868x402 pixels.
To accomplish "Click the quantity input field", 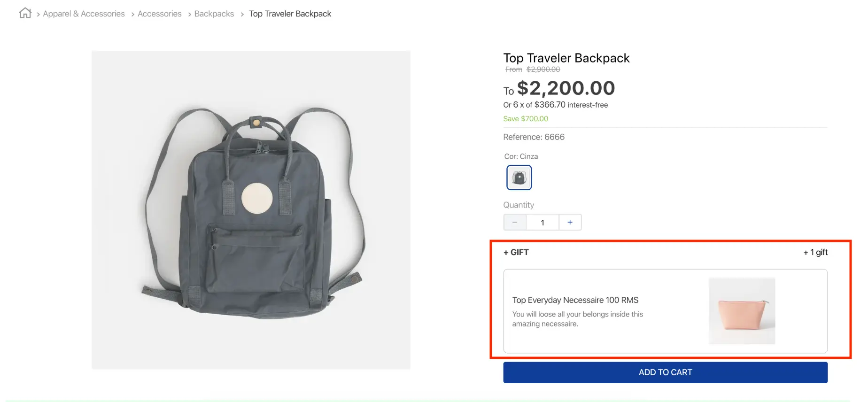I will pos(542,223).
